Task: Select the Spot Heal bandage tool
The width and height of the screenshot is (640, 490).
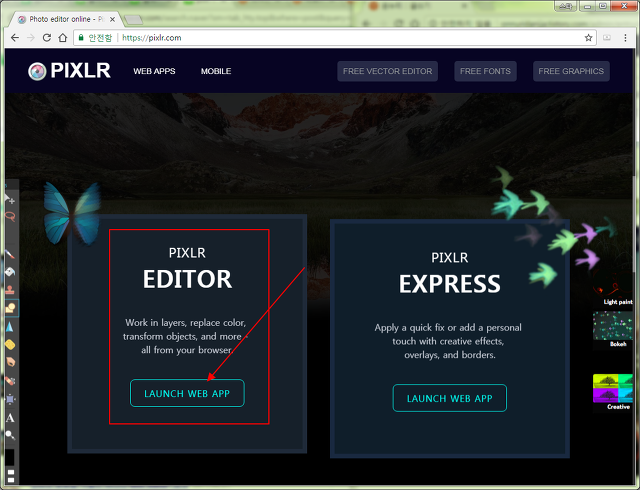Action: tap(10, 381)
